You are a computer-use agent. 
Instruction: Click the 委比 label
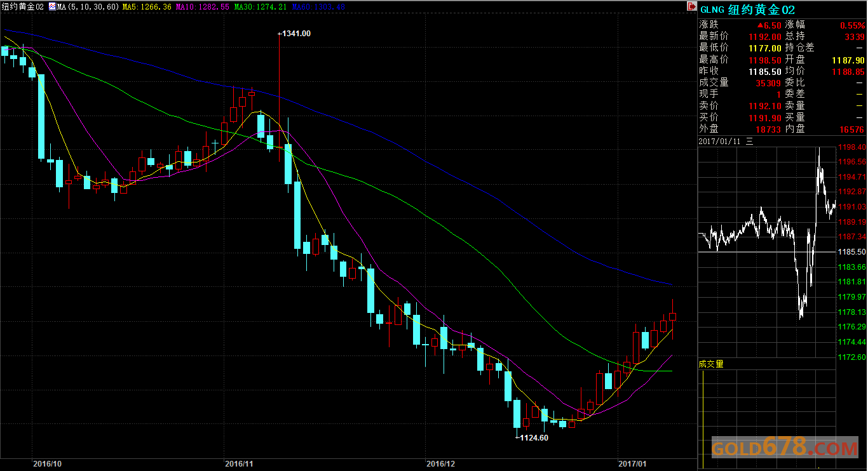(x=794, y=83)
